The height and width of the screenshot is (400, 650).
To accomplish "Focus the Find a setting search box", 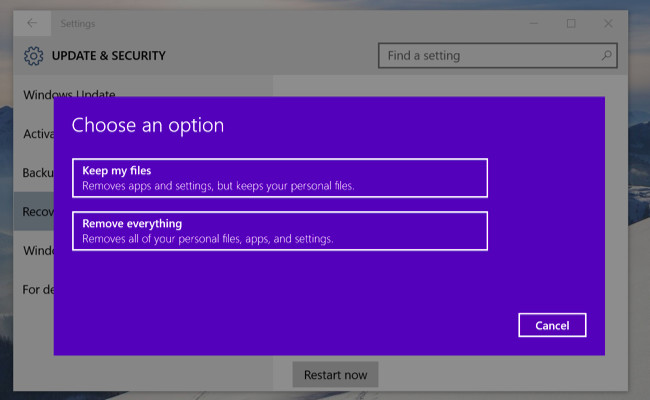I will tap(497, 56).
